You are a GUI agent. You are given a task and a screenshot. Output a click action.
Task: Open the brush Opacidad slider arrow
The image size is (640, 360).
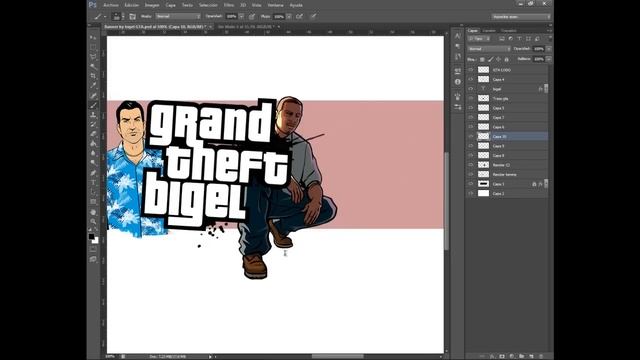(x=242, y=16)
